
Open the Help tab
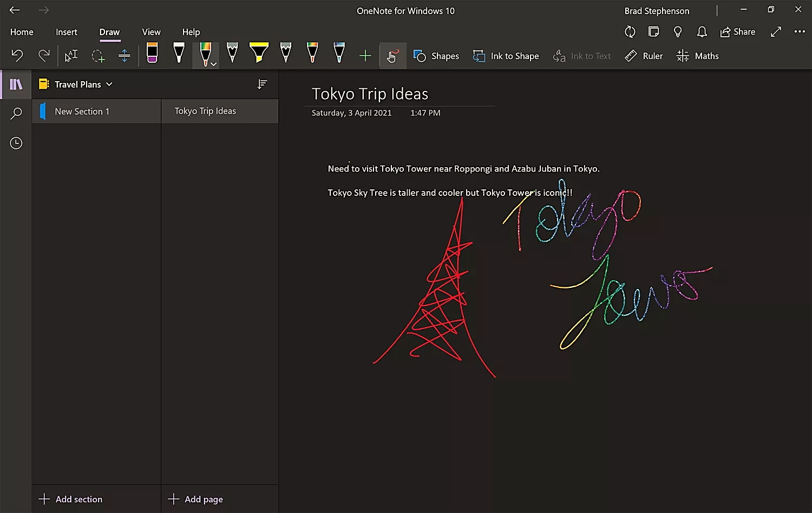click(x=191, y=32)
